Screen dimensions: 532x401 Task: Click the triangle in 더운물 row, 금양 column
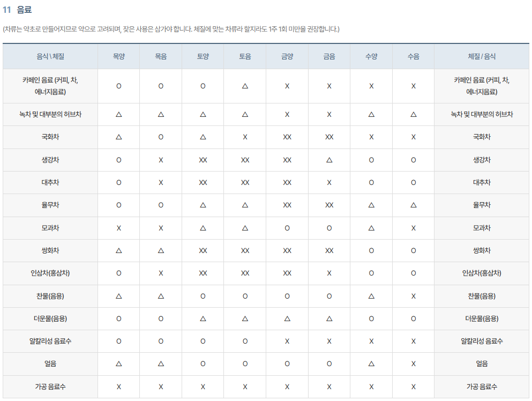[x=287, y=318]
